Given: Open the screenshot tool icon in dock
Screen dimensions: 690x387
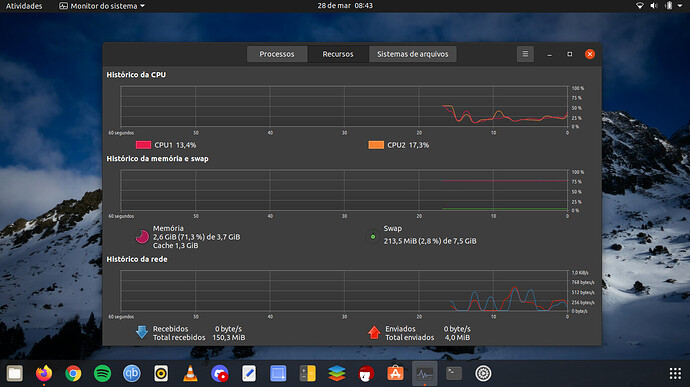Looking at the screenshot, I should click(x=278, y=373).
